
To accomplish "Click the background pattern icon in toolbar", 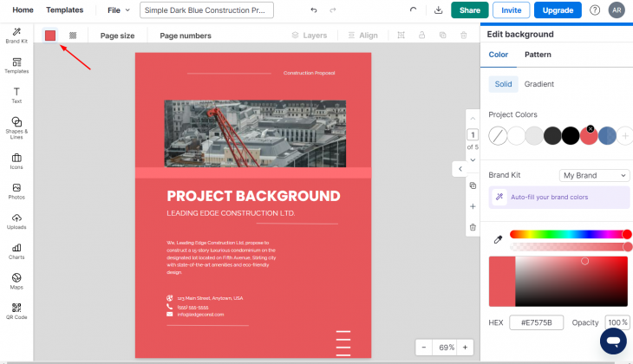I will [73, 36].
